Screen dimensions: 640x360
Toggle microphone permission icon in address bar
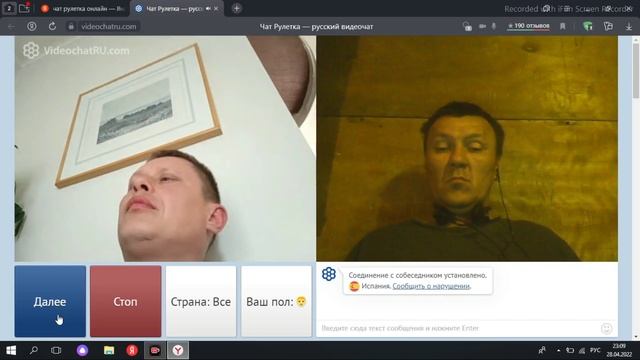[x=493, y=27]
